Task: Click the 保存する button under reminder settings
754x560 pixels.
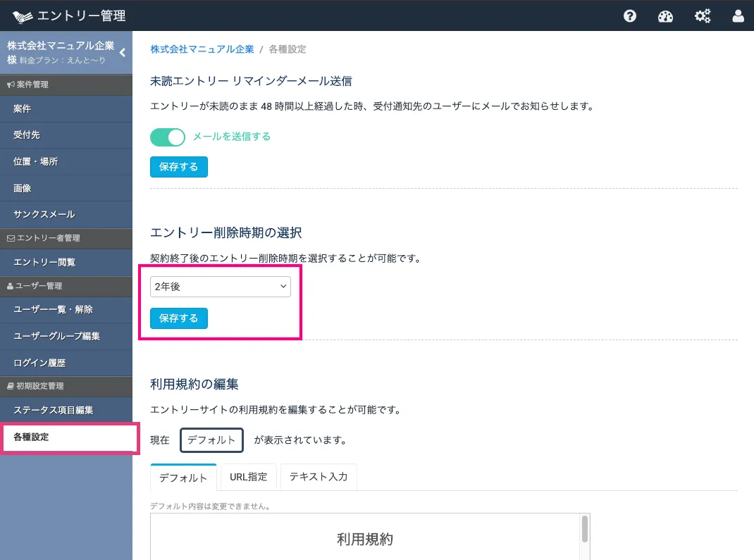Action: coord(178,167)
